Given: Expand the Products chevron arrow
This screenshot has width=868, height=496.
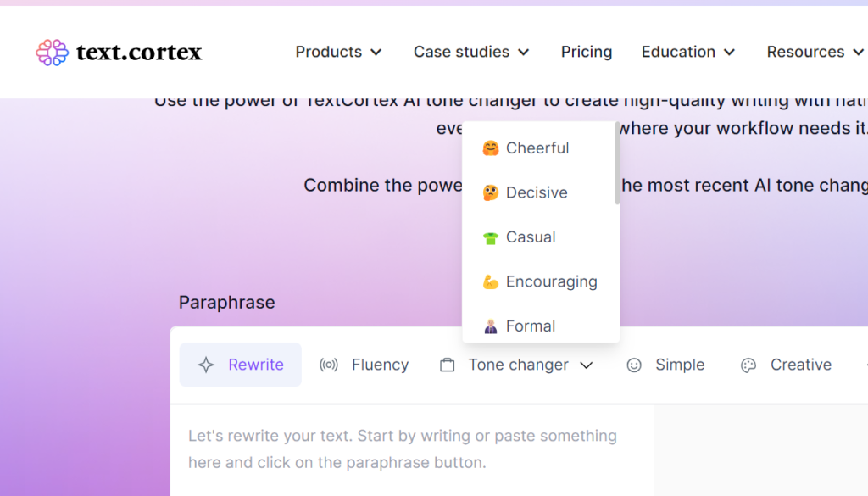Looking at the screenshot, I should pyautogui.click(x=376, y=53).
